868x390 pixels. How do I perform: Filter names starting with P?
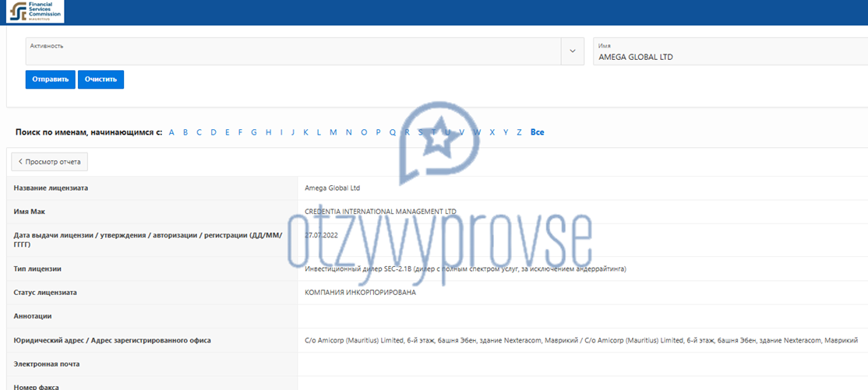[x=378, y=132]
